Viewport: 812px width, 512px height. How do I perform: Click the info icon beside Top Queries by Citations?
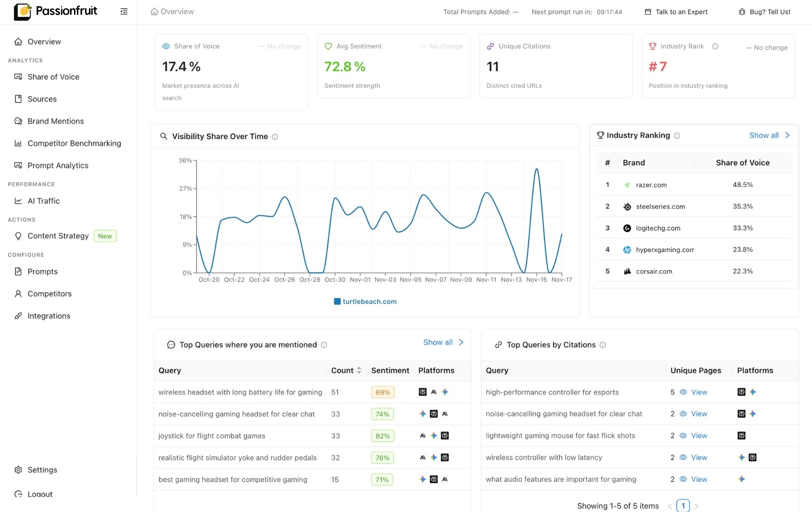(603, 345)
